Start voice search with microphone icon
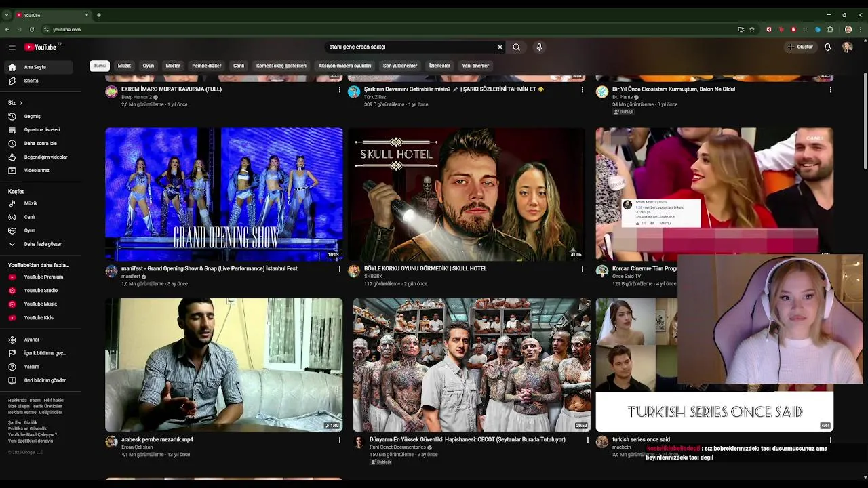This screenshot has height=488, width=868. click(x=539, y=47)
